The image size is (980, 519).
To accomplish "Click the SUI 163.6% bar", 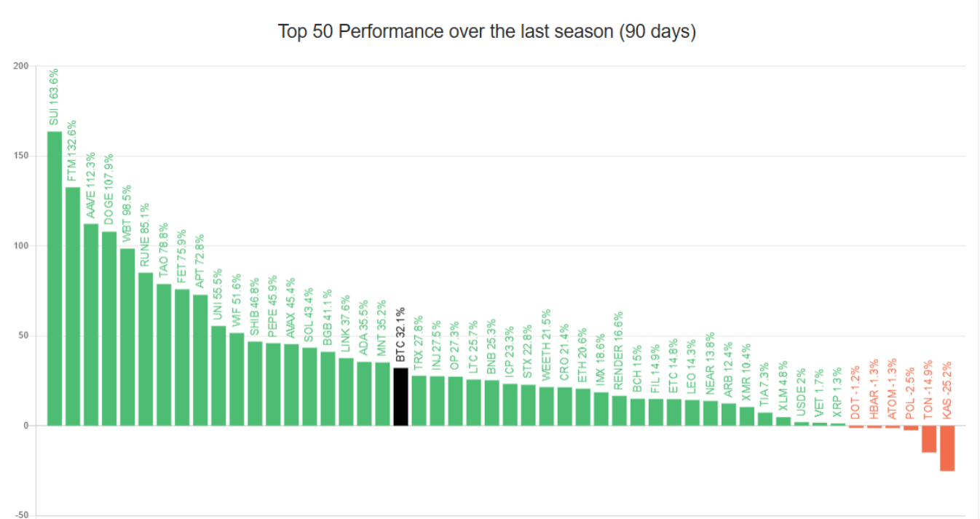I will pos(55,278).
